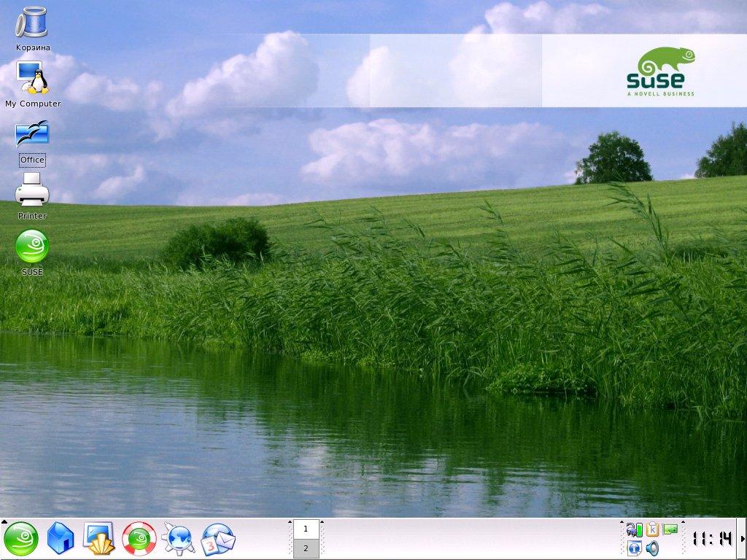This screenshot has width=747, height=560.
Task: Open the My Computer desktop icon
Action: [32, 79]
